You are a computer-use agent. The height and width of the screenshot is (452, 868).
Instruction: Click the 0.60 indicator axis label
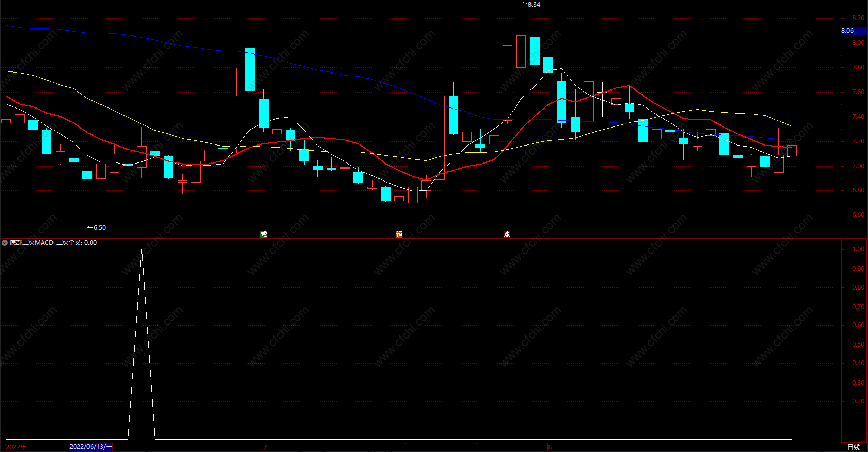[858, 325]
